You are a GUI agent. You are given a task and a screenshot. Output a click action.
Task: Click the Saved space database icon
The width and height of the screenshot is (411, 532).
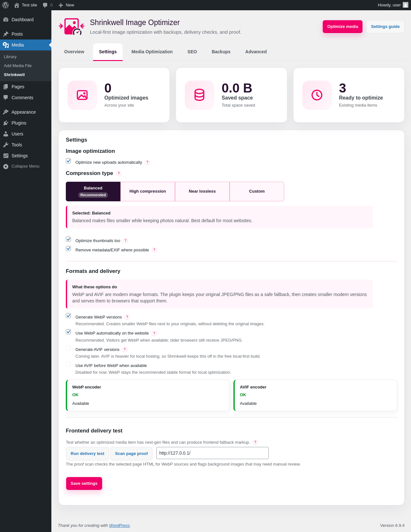click(x=199, y=95)
